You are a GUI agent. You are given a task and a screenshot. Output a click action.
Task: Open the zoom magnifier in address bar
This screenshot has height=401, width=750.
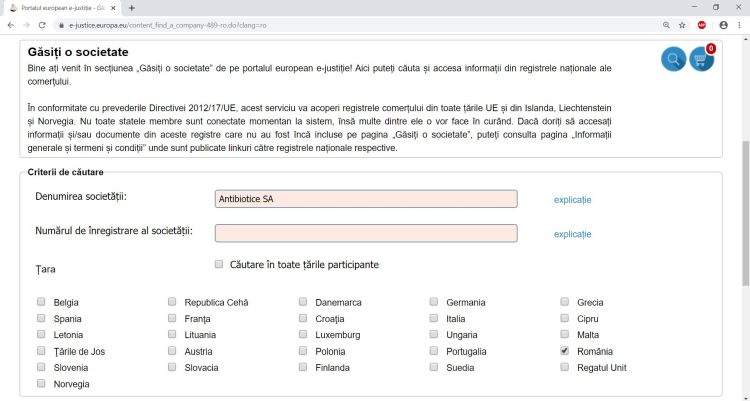point(666,24)
